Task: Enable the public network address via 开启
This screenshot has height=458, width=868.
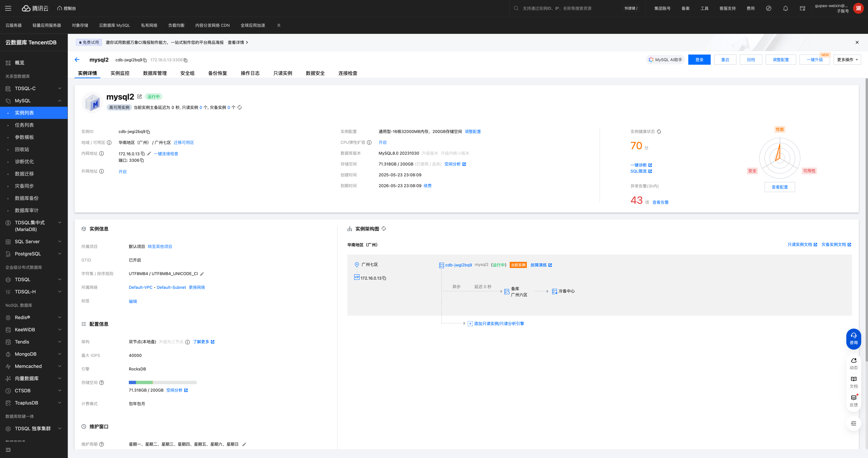Action: (122, 171)
